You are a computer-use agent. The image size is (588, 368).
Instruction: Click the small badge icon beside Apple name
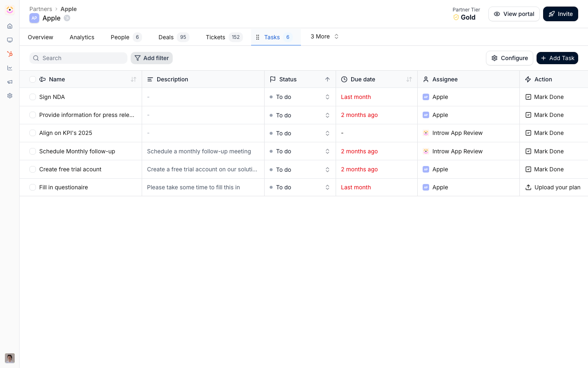tap(67, 18)
